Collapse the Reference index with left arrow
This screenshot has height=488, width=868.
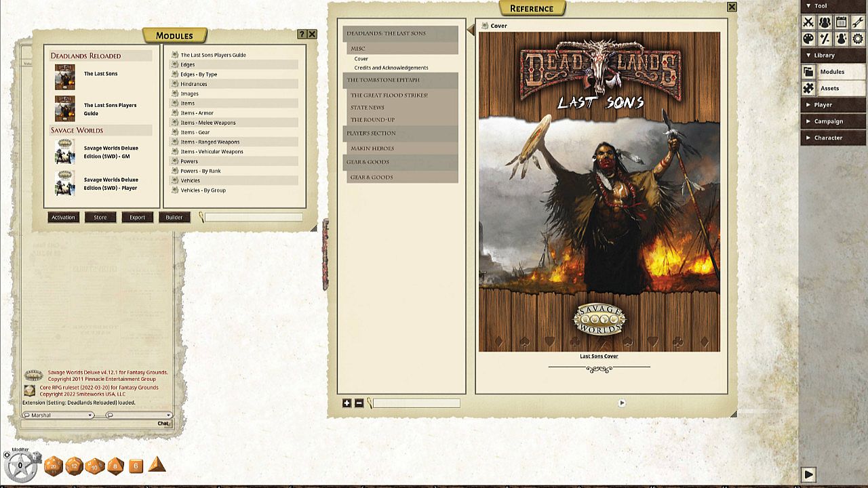[x=471, y=30]
